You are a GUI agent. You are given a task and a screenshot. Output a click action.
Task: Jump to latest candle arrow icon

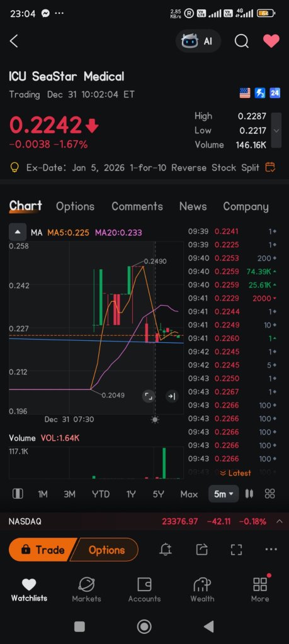[172, 396]
